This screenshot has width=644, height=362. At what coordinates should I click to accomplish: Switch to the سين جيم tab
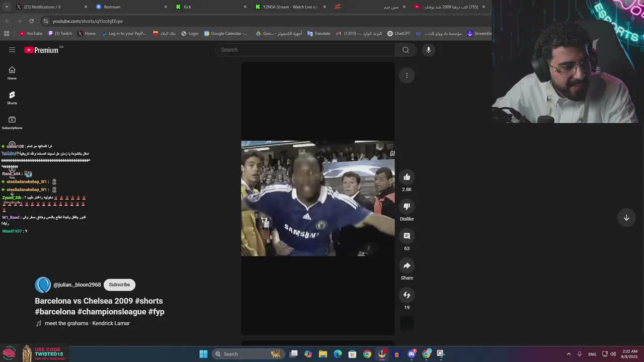click(x=370, y=7)
